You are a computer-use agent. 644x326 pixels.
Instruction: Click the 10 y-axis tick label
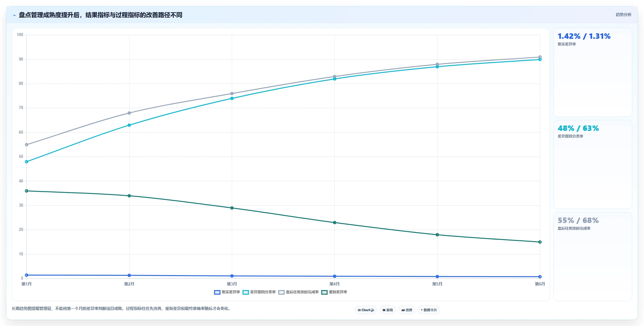21,254
